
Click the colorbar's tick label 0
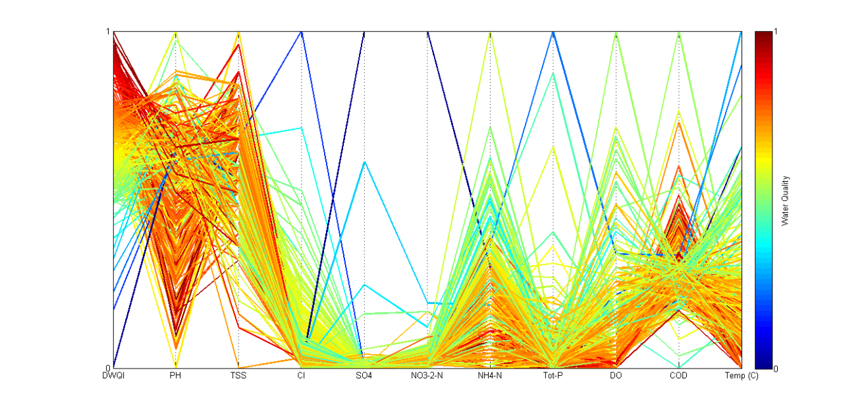pos(776,369)
